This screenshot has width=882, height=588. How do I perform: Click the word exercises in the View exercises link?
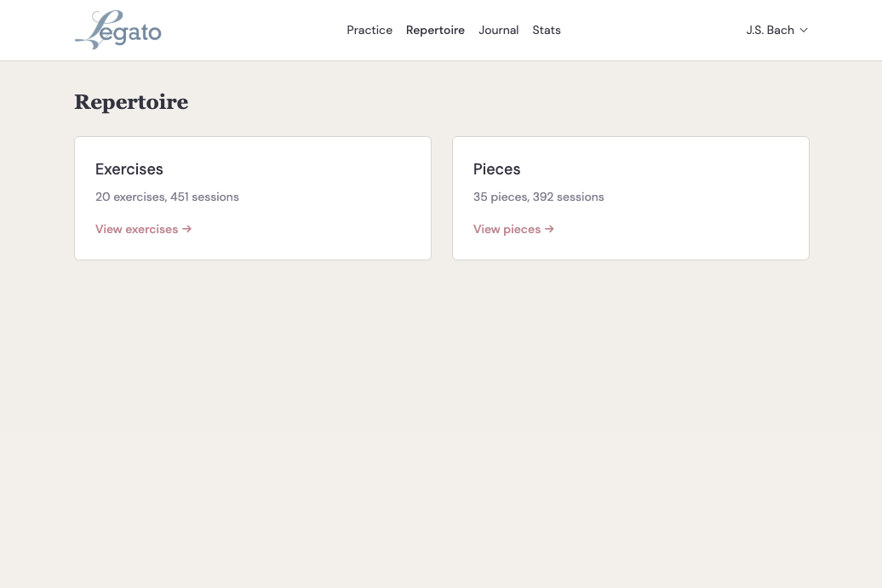coord(152,229)
